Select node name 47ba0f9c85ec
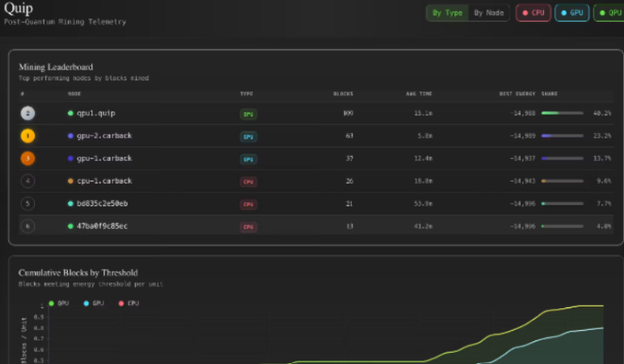Viewport: 624px width, 364px height. [102, 226]
